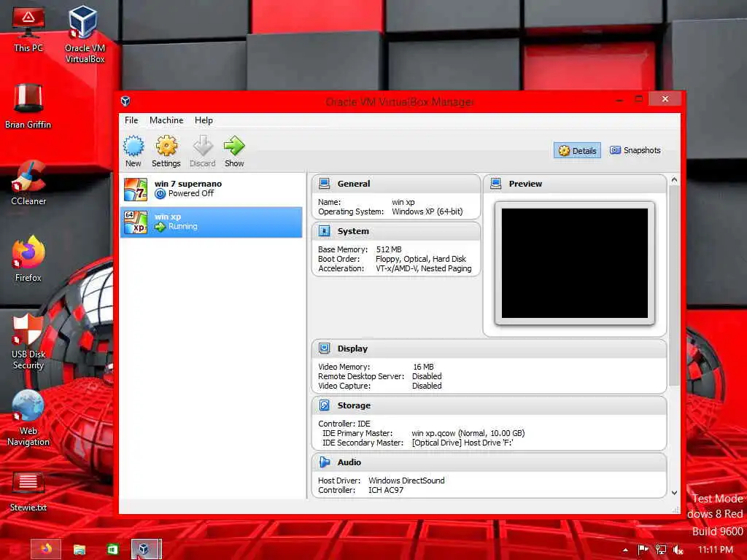Image resolution: width=747 pixels, height=560 pixels.
Task: Click the Preview section icon
Action: pos(495,183)
